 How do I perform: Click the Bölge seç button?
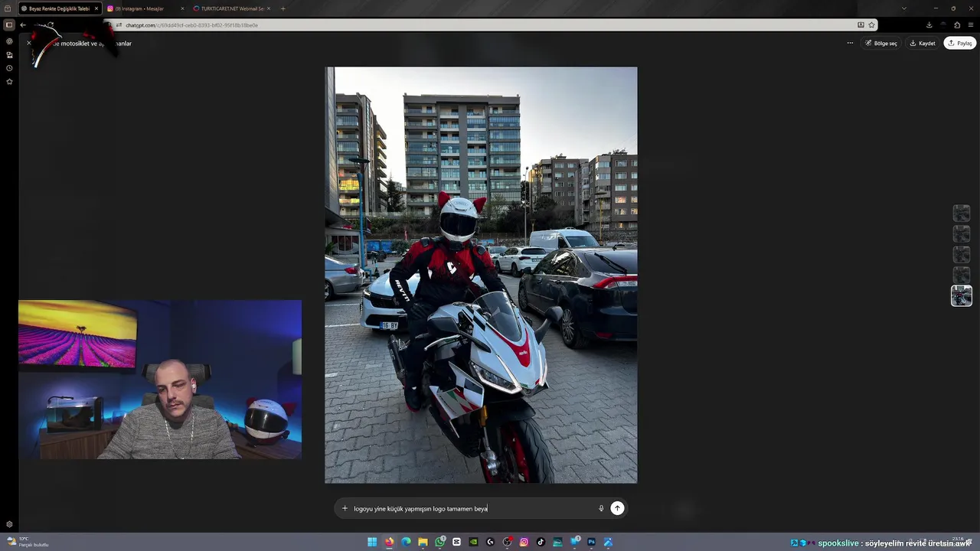[x=881, y=43]
